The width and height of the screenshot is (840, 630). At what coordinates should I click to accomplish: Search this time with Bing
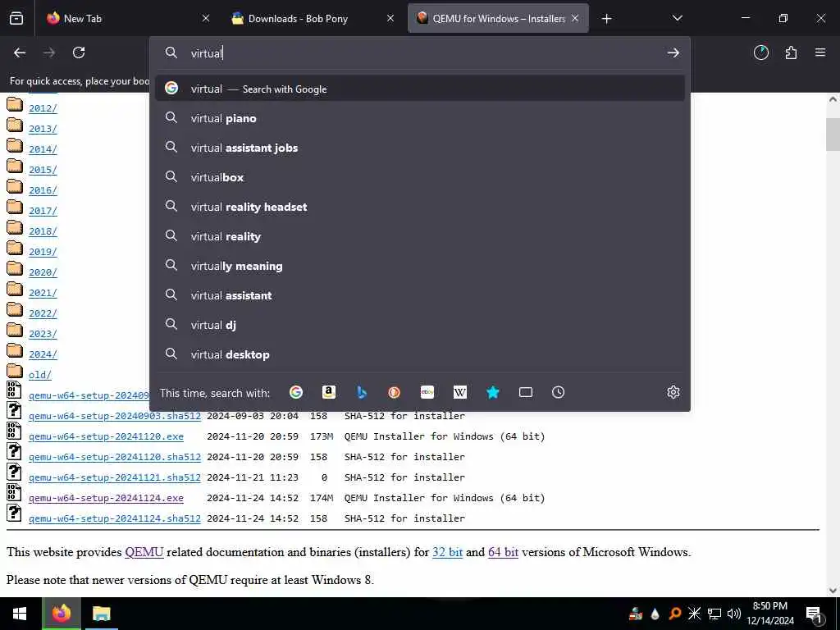pos(362,392)
